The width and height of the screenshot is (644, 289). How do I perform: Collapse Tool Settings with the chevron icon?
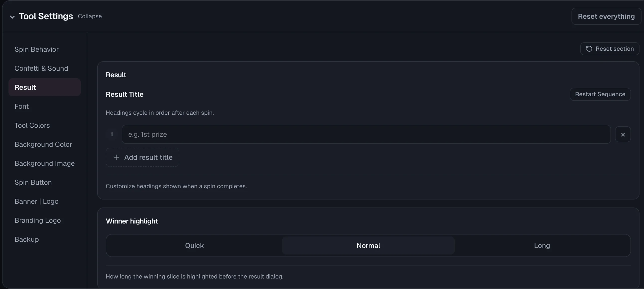tap(12, 17)
